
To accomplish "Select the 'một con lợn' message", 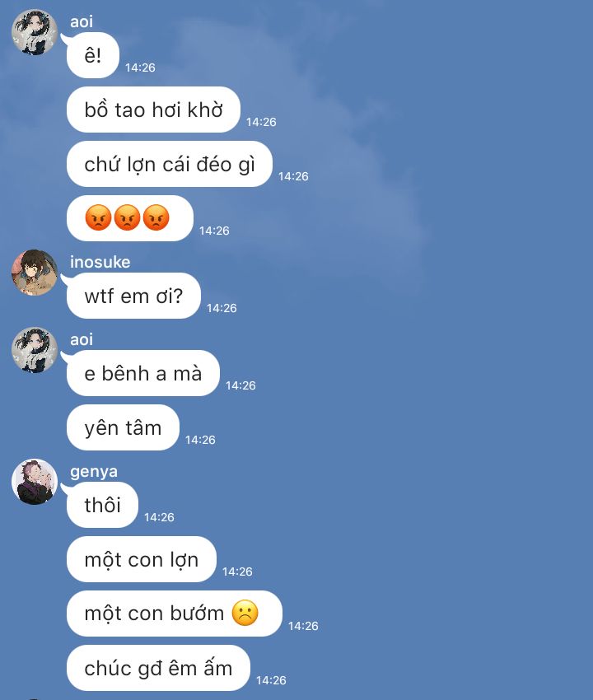I will [142, 559].
